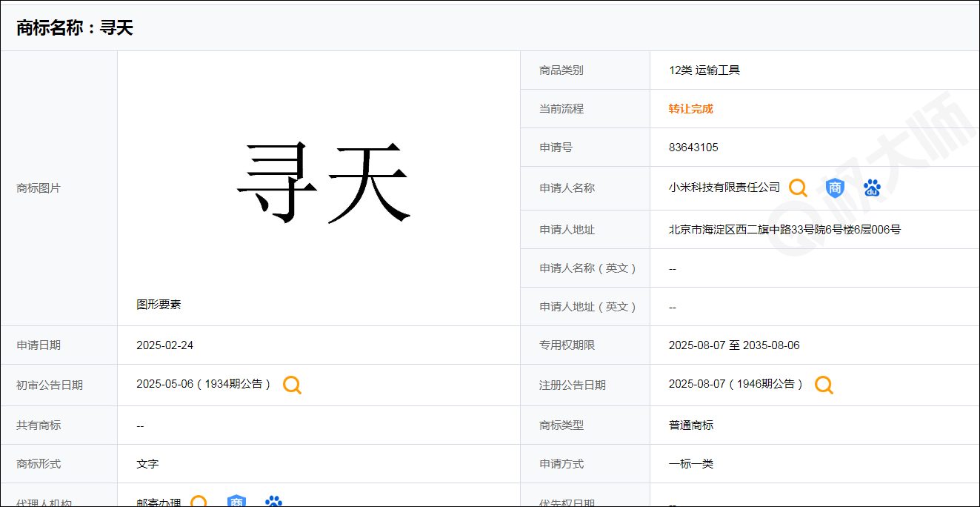The height and width of the screenshot is (507, 980).
Task: Click the 12类 运输工具 category value
Action: click(x=704, y=70)
